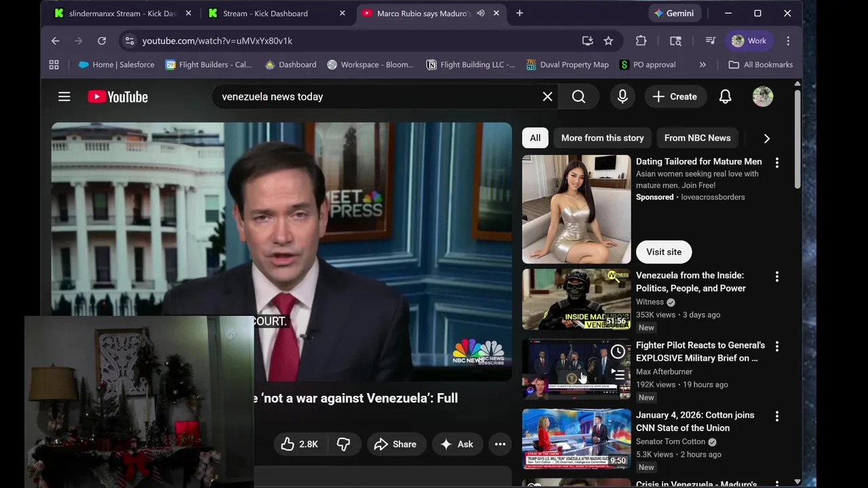Open the Dating Tailored ad thumbnail
The image size is (868, 488).
point(576,209)
